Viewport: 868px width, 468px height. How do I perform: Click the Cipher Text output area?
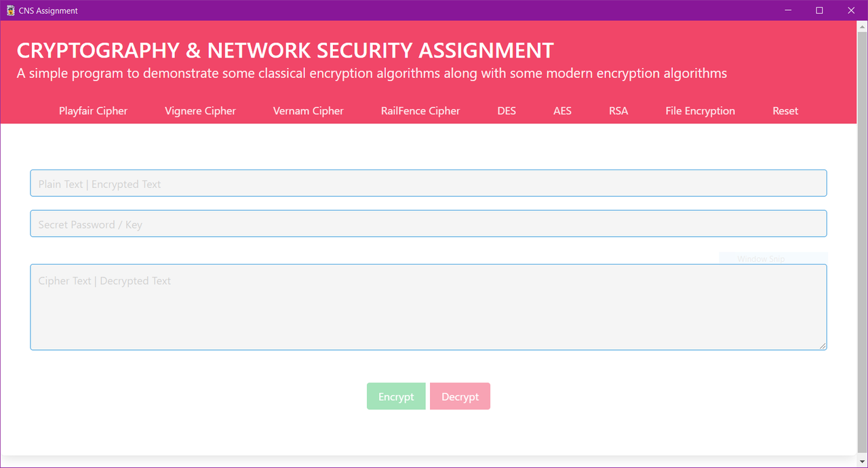click(429, 307)
